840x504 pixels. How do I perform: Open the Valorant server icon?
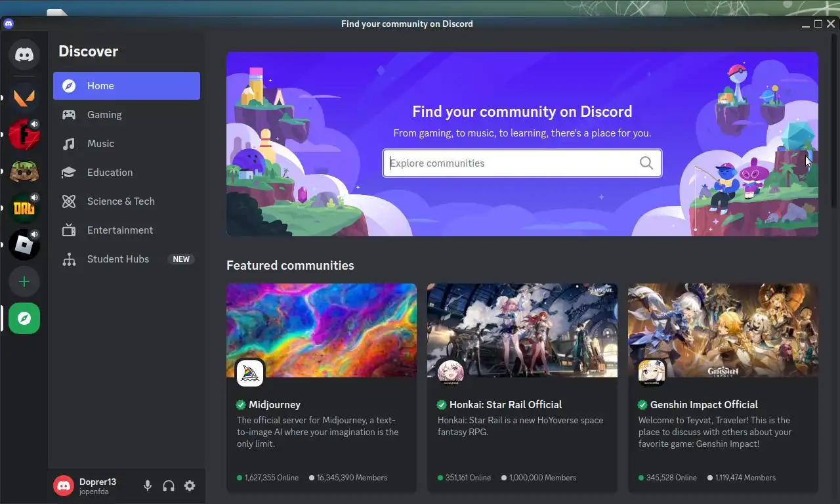pyautogui.click(x=24, y=98)
